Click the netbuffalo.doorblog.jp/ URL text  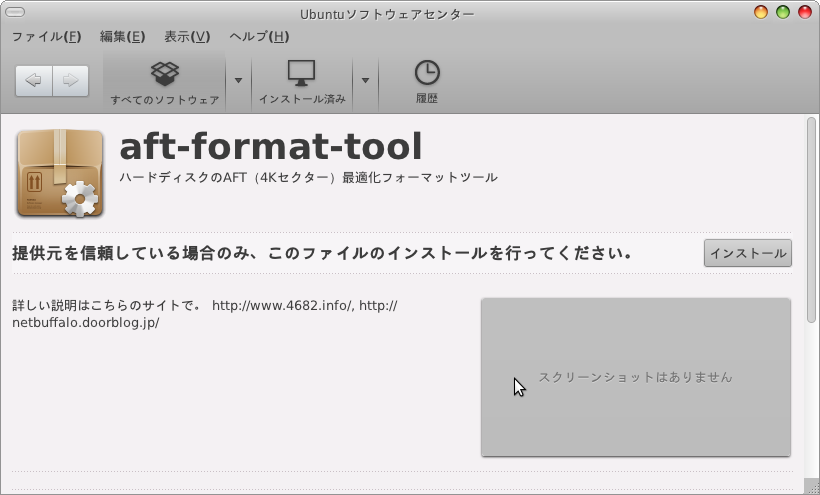tap(85, 323)
